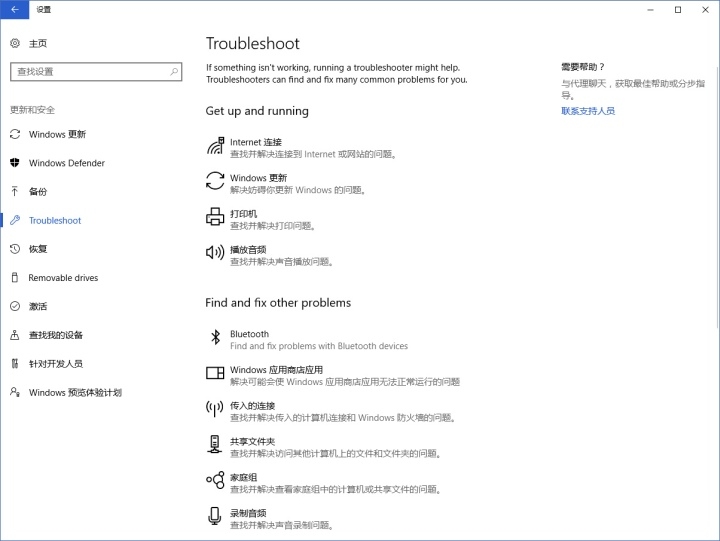Click the Get up and running heading

point(257,111)
